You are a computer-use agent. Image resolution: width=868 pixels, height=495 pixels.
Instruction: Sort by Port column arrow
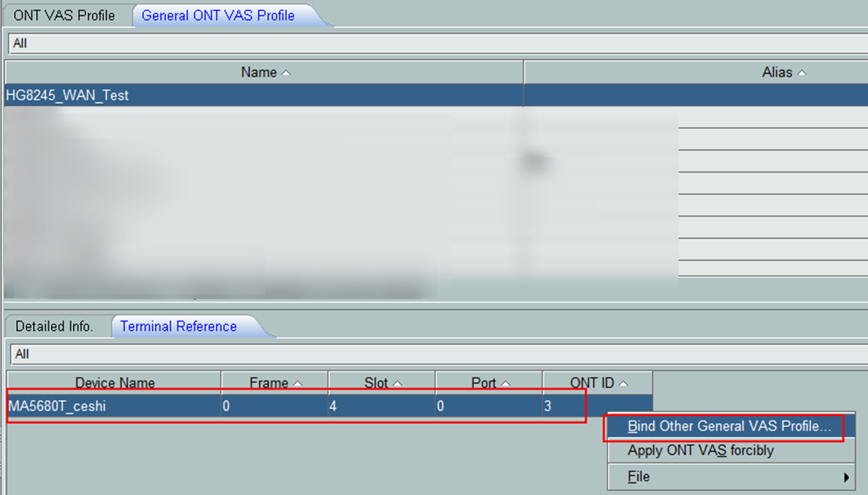click(505, 384)
